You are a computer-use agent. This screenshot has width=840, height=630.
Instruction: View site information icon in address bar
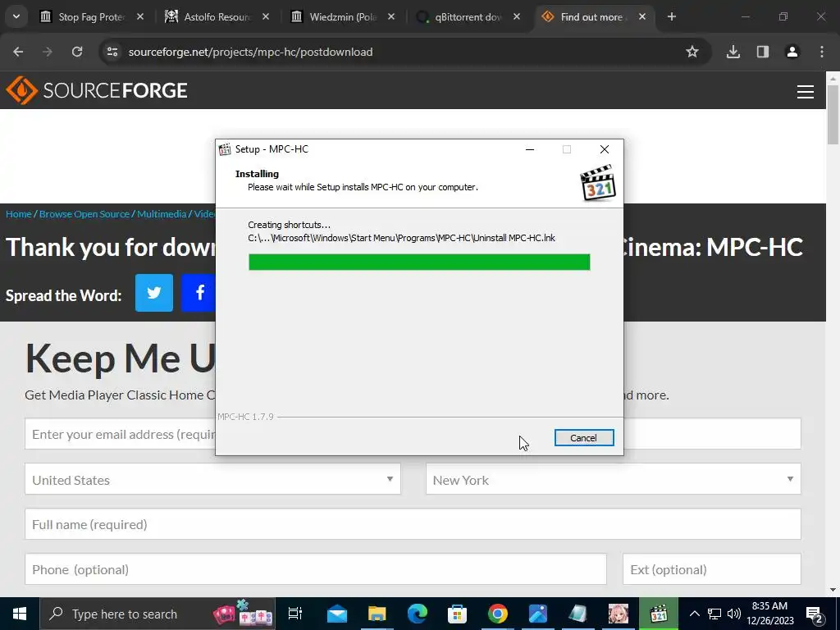[x=112, y=52]
